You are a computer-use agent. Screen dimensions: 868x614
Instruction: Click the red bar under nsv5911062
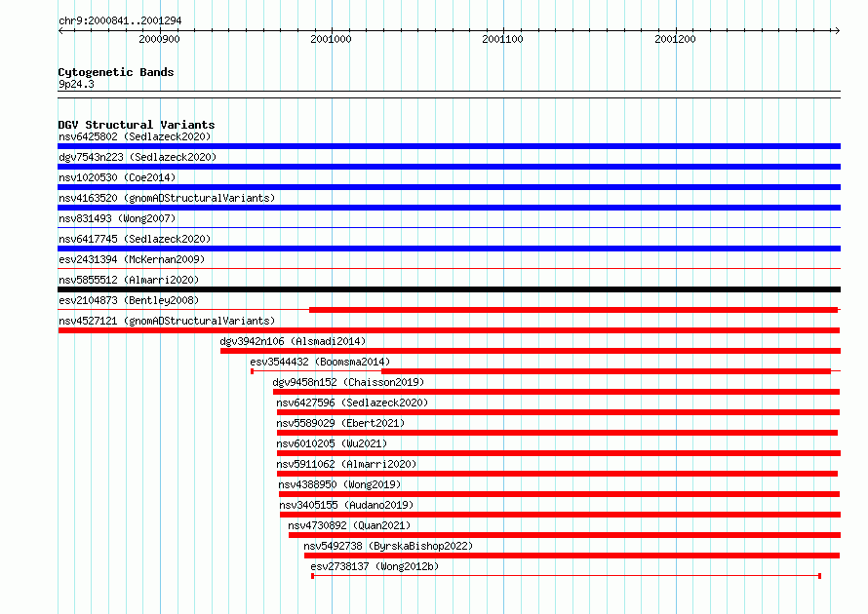558,474
